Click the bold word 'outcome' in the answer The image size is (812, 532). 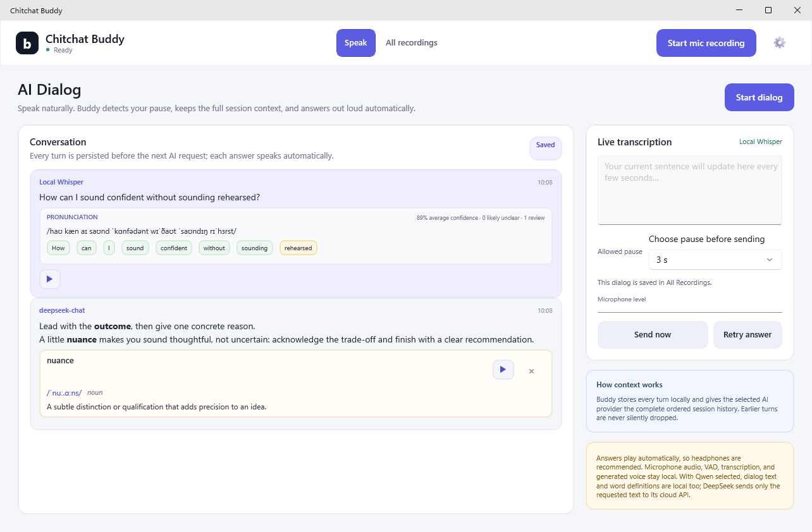tap(113, 327)
